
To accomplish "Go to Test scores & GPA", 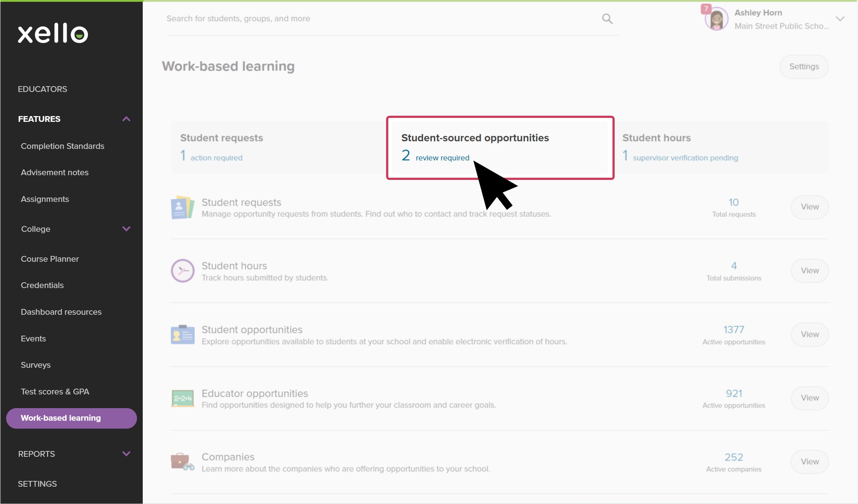I will point(55,392).
